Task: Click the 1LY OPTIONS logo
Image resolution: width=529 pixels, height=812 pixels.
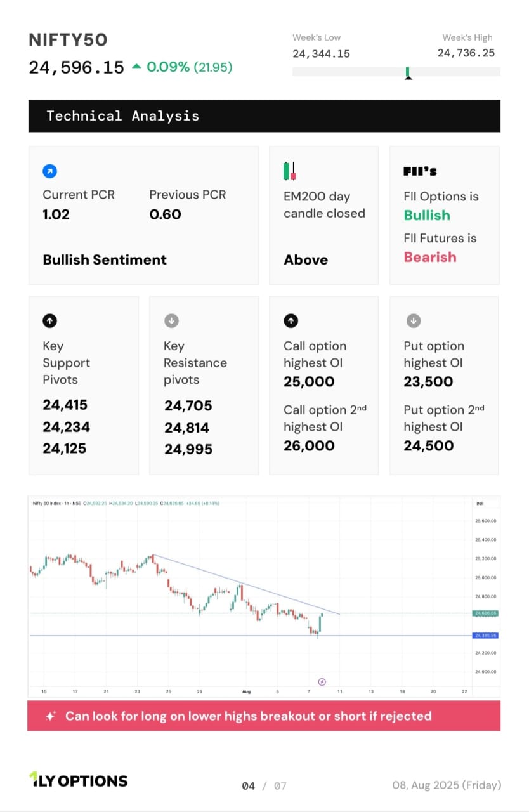Action: point(78,780)
